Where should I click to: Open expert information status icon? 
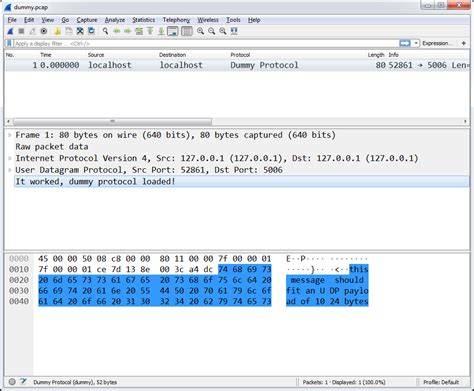pyautogui.click(x=12, y=382)
